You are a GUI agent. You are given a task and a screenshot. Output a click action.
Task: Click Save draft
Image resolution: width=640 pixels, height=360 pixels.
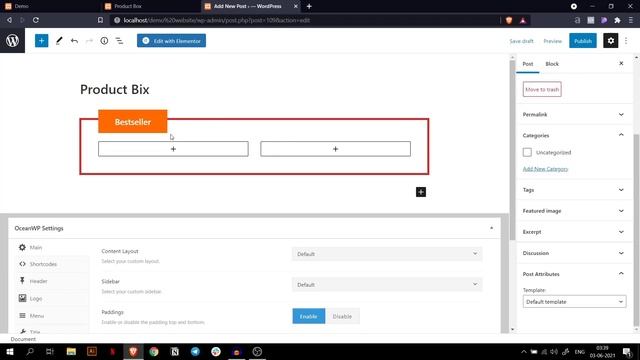521,41
